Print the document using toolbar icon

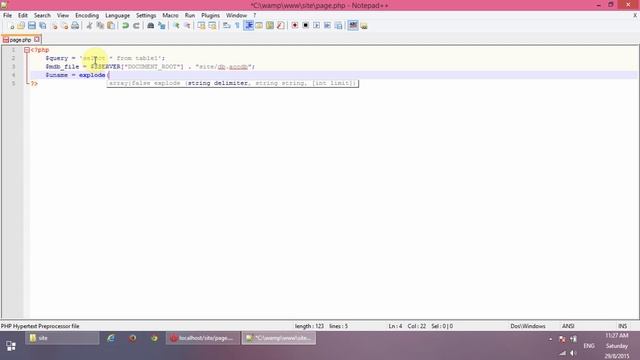pos(75,26)
